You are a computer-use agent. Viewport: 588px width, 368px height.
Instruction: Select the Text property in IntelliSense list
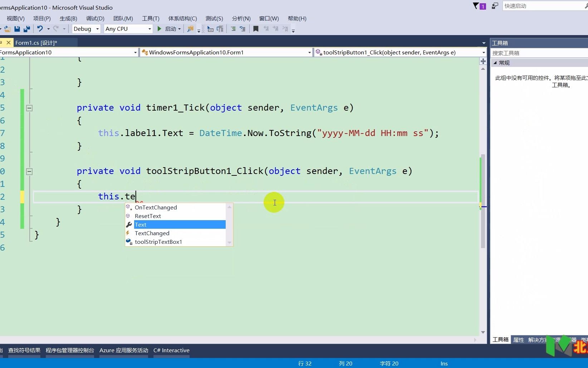tap(176, 224)
